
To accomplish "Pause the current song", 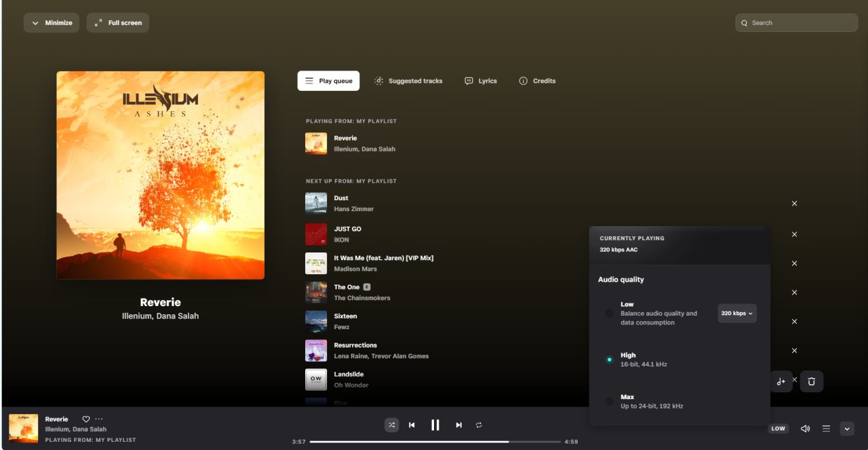I will pos(435,425).
